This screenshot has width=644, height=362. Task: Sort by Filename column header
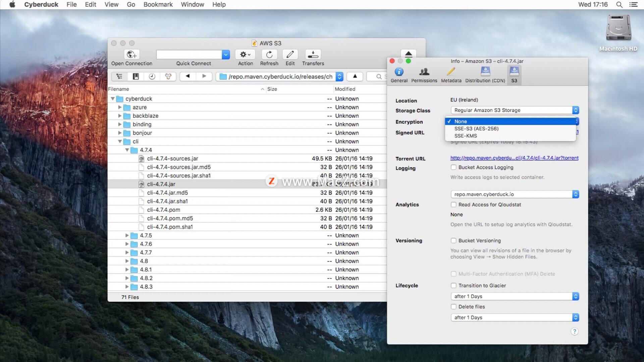pos(186,89)
